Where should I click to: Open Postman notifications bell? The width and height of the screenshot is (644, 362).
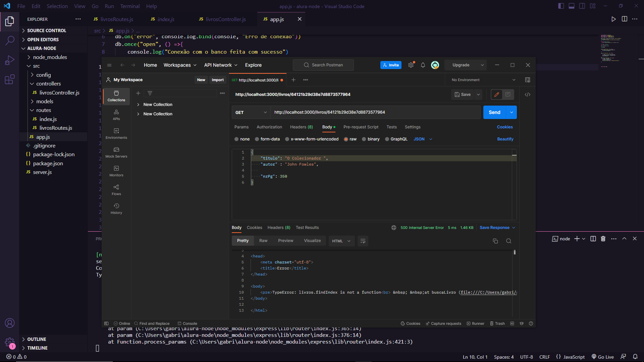click(x=423, y=65)
